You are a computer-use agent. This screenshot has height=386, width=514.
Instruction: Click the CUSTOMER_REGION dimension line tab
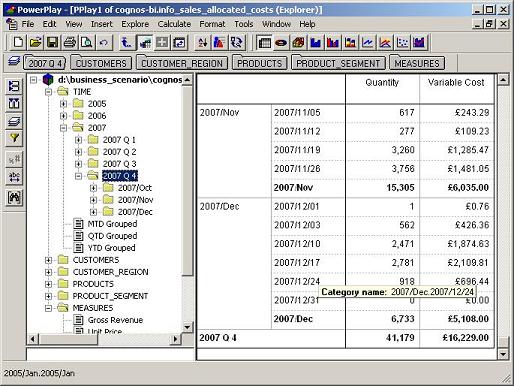tap(182, 63)
